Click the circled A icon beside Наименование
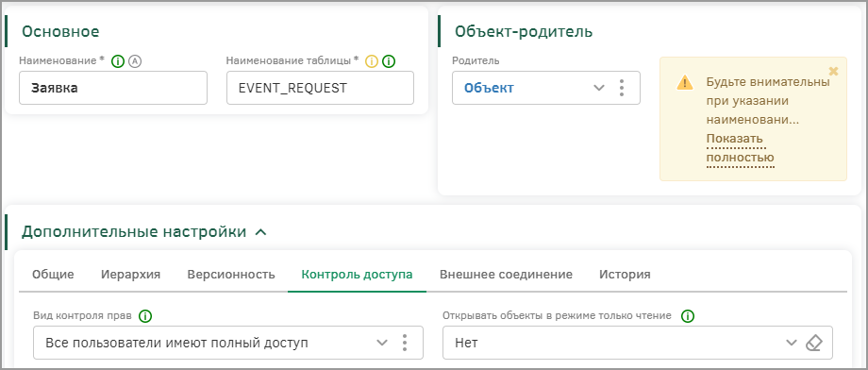The height and width of the screenshot is (370, 868). click(x=135, y=61)
